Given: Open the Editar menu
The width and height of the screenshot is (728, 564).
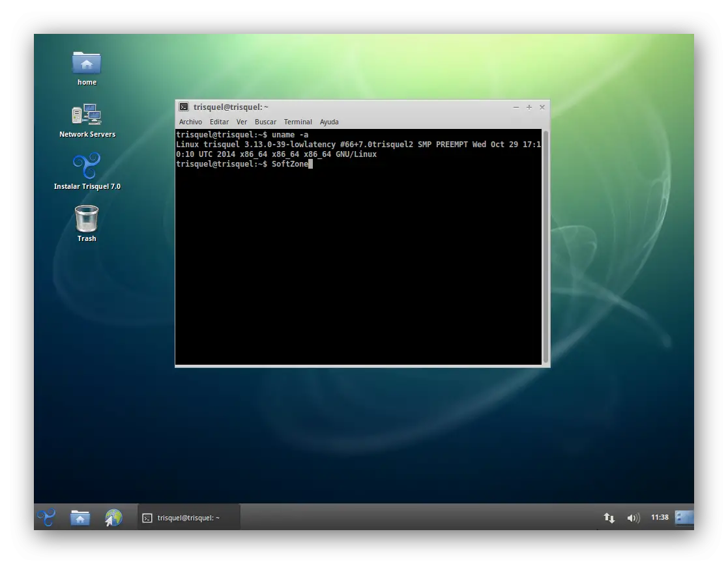Looking at the screenshot, I should coord(219,122).
